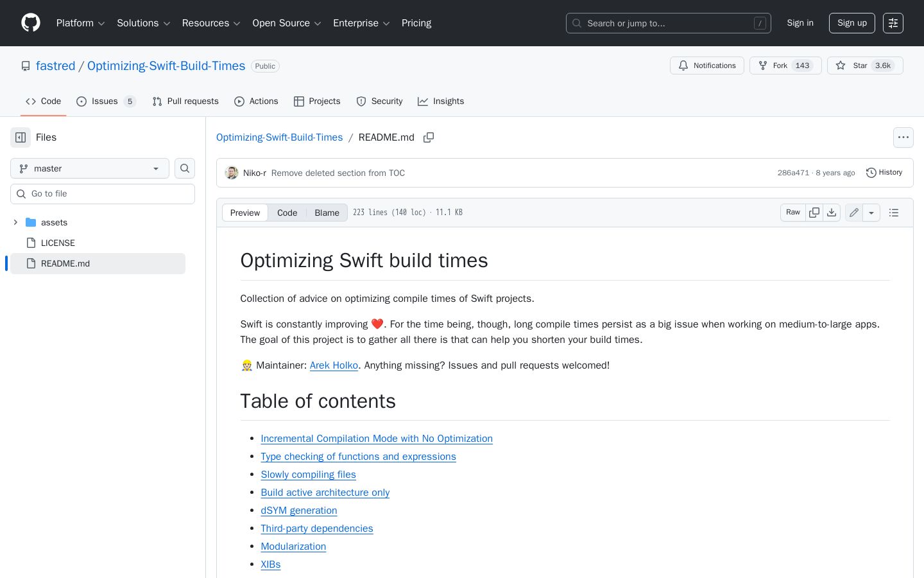Expand the Open Source menu
924x578 pixels.
coord(287,23)
